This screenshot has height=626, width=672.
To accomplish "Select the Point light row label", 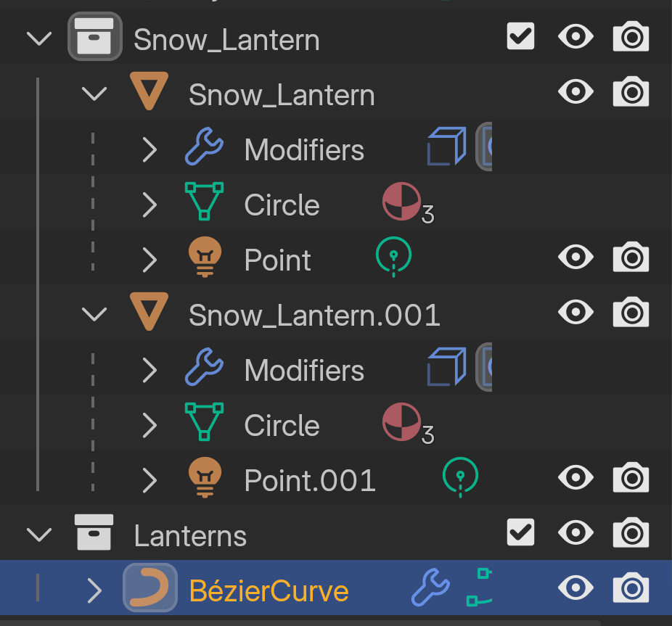I will coord(278,260).
